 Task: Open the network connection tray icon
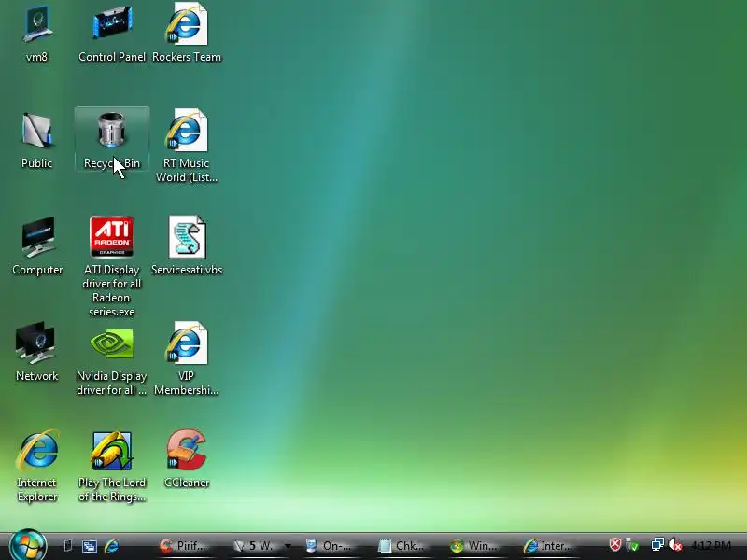point(657,544)
